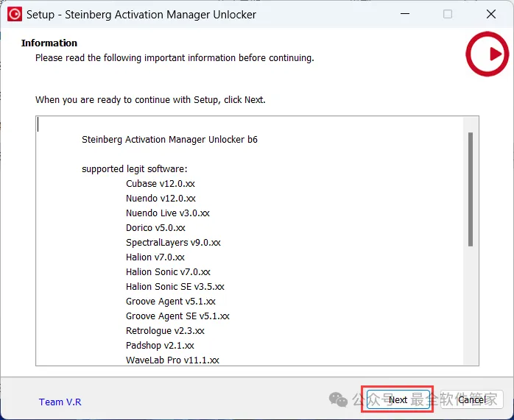The width and height of the screenshot is (514, 420).
Task: Click the Team V.R link
Action: point(60,402)
